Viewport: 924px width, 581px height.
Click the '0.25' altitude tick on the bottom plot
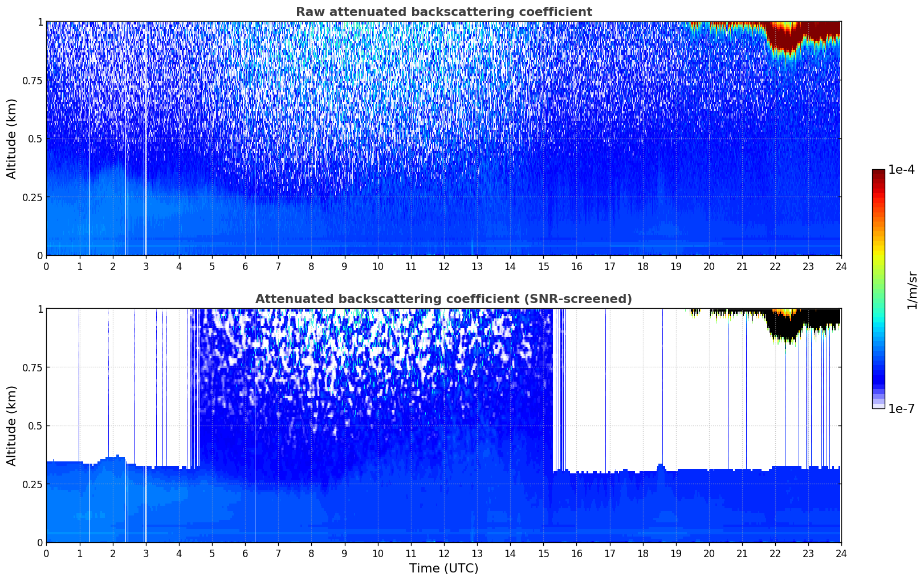[32, 484]
